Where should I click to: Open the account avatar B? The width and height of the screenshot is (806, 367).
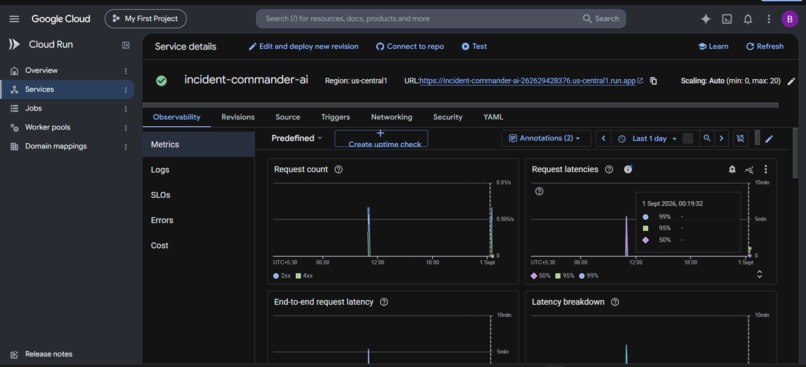point(790,19)
